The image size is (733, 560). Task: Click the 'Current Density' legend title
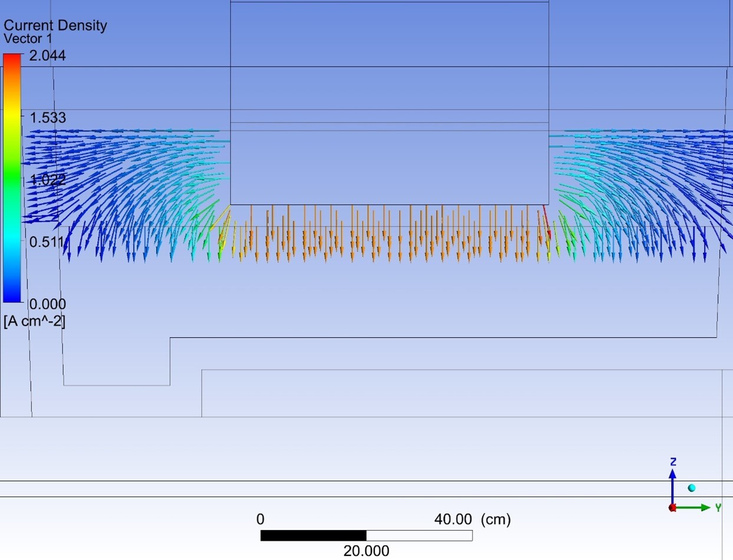55,25
